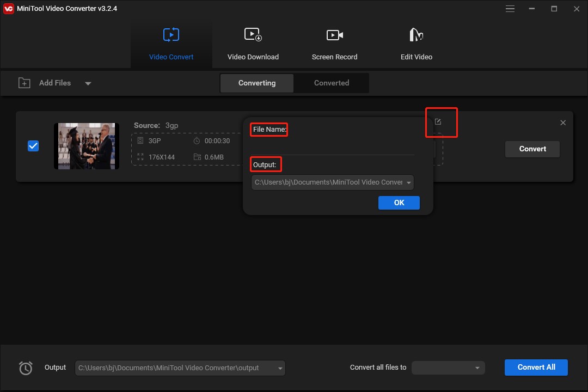Viewport: 588px width, 392px height.
Task: Go to the Edit Video tab
Action: tap(416, 44)
